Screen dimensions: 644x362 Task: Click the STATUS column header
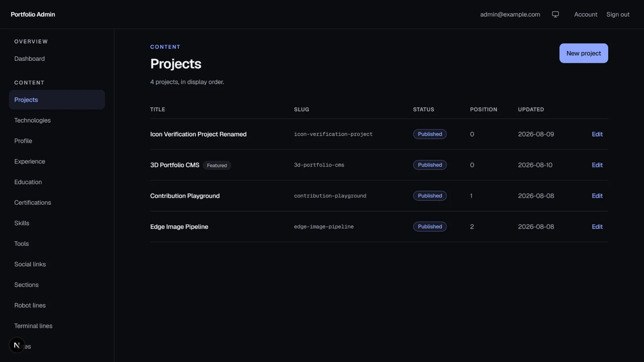tap(423, 109)
